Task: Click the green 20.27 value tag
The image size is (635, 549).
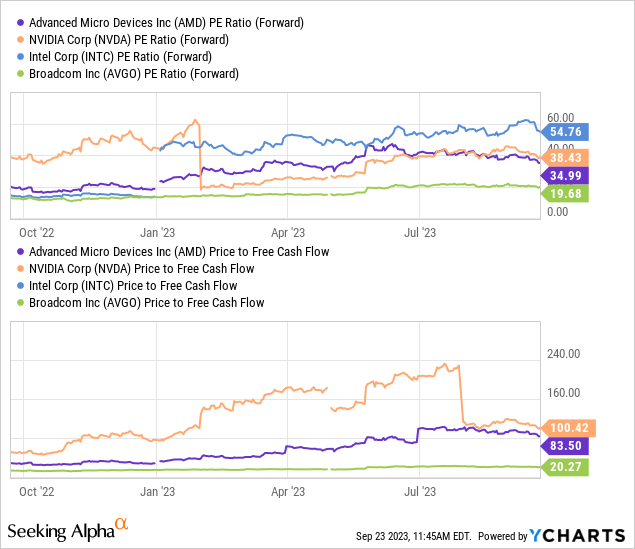Action: click(x=565, y=467)
